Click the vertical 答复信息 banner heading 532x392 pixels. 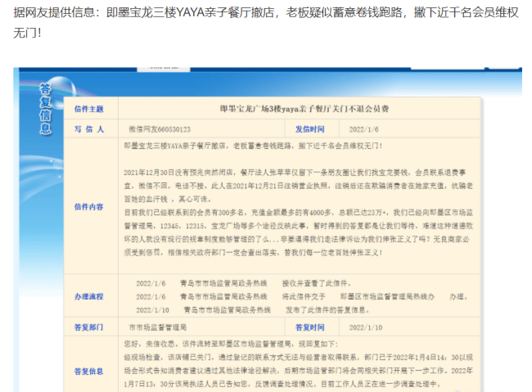coord(46,109)
